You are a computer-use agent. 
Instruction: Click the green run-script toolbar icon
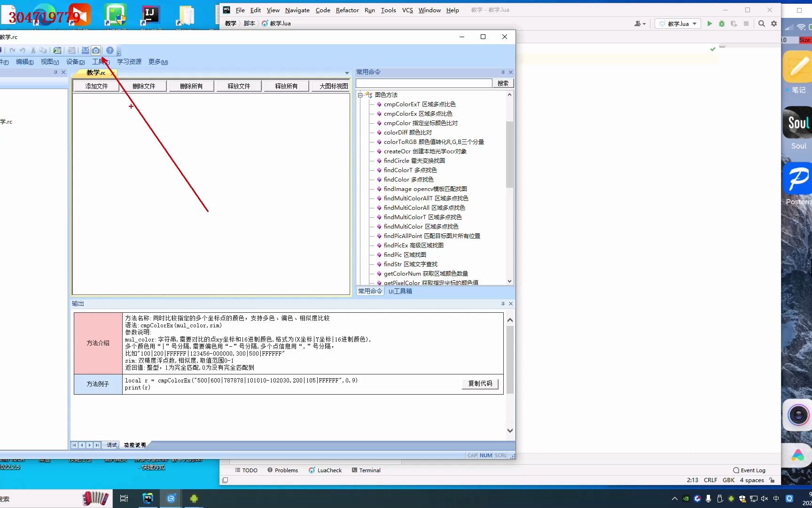(x=57, y=50)
